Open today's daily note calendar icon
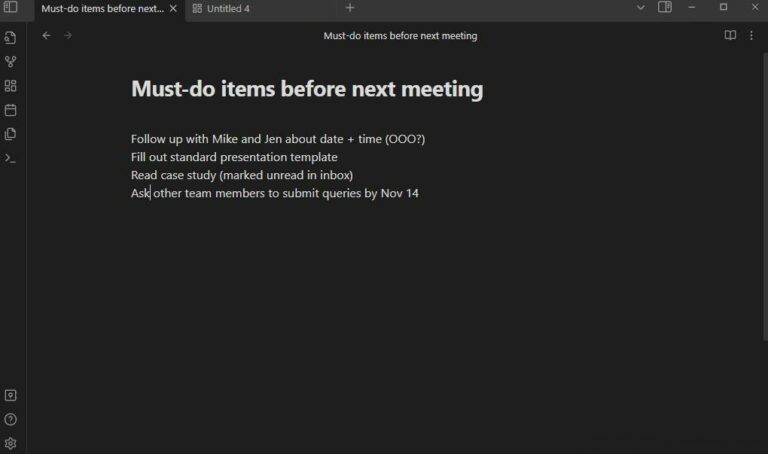Viewport: 768px width, 454px height. click(10, 110)
